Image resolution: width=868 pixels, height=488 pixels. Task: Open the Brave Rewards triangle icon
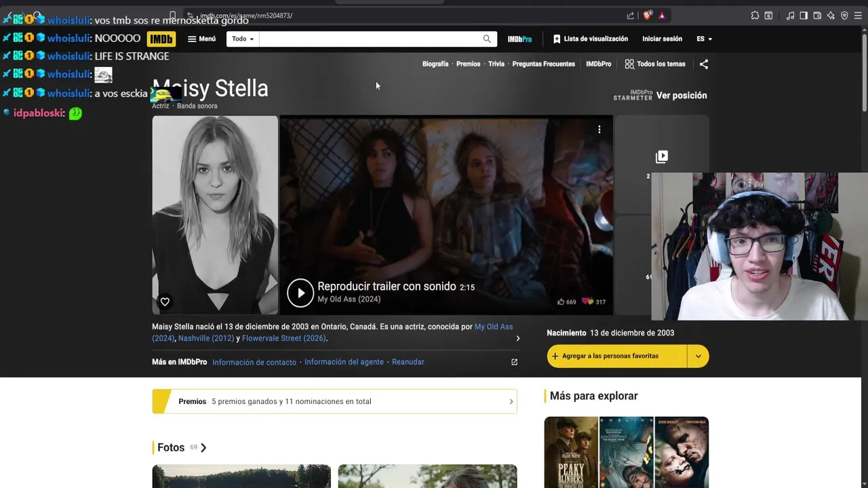(662, 16)
